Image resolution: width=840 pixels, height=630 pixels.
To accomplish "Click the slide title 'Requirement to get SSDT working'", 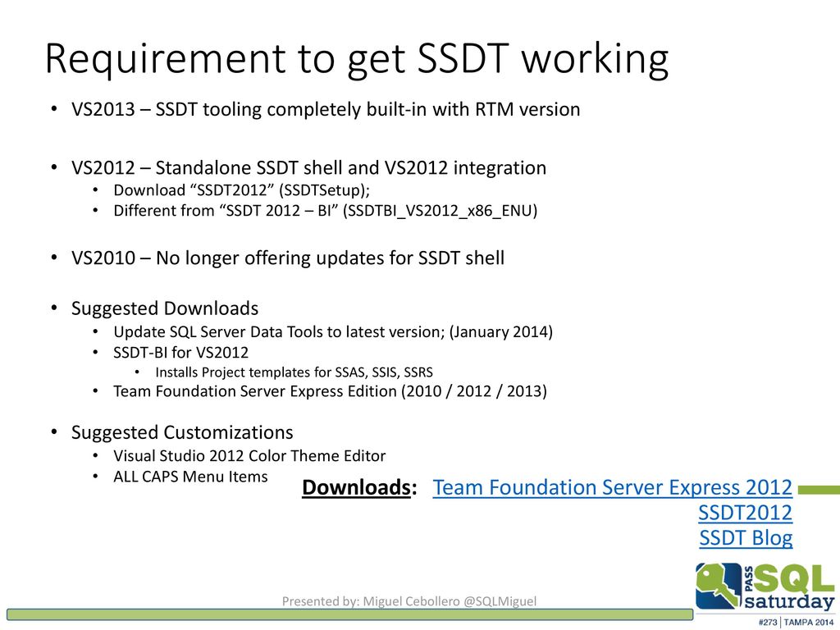I will [x=357, y=58].
